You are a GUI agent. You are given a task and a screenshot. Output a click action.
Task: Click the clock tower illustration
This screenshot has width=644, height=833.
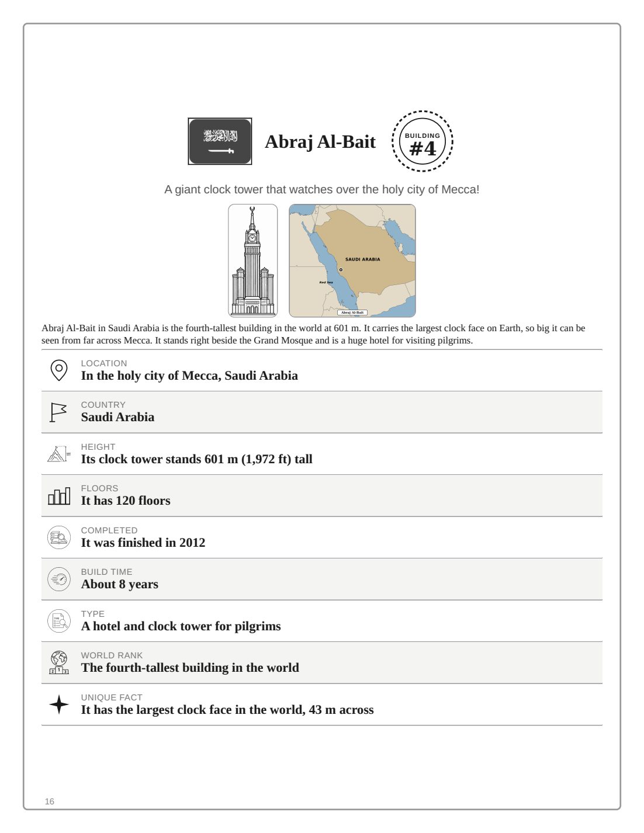click(x=252, y=261)
